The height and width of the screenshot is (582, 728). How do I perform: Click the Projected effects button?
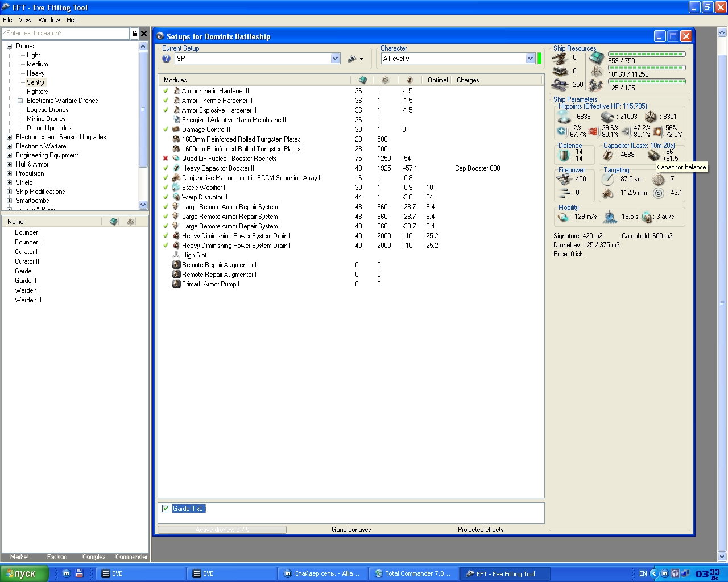[481, 530]
